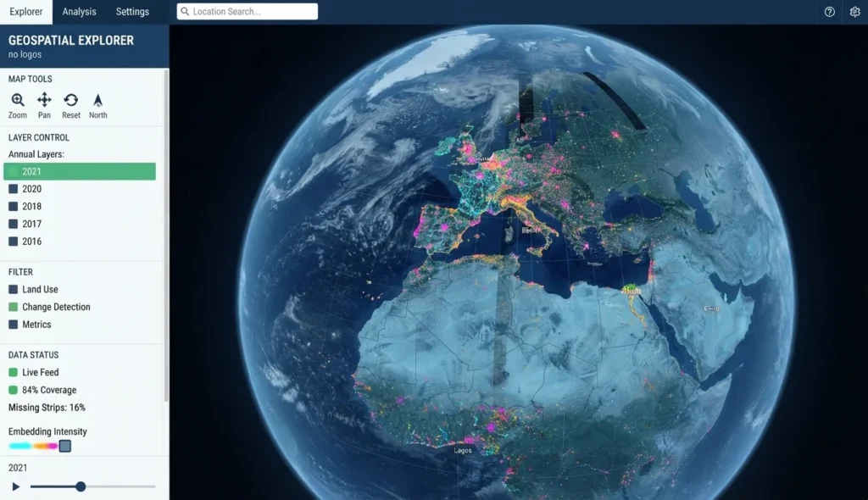Viewport: 868px width, 500px height.
Task: Click the year timeline slider handle
Action: pyautogui.click(x=81, y=486)
